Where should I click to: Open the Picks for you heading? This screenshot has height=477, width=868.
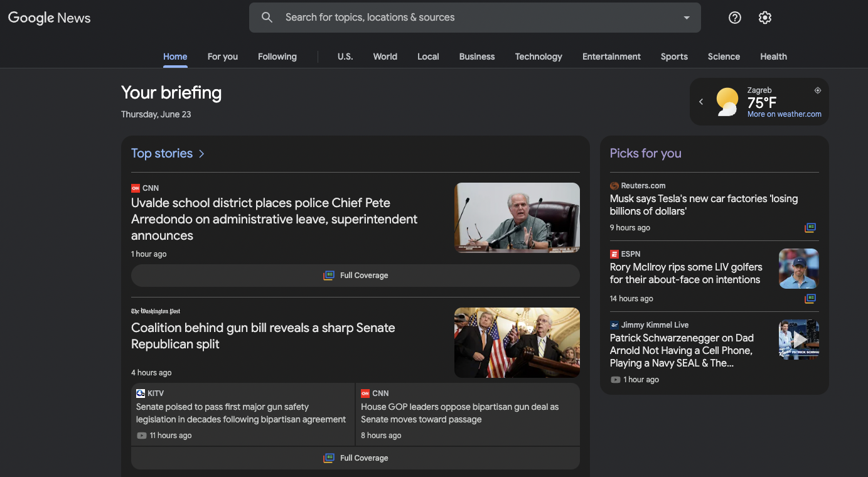pyautogui.click(x=645, y=153)
